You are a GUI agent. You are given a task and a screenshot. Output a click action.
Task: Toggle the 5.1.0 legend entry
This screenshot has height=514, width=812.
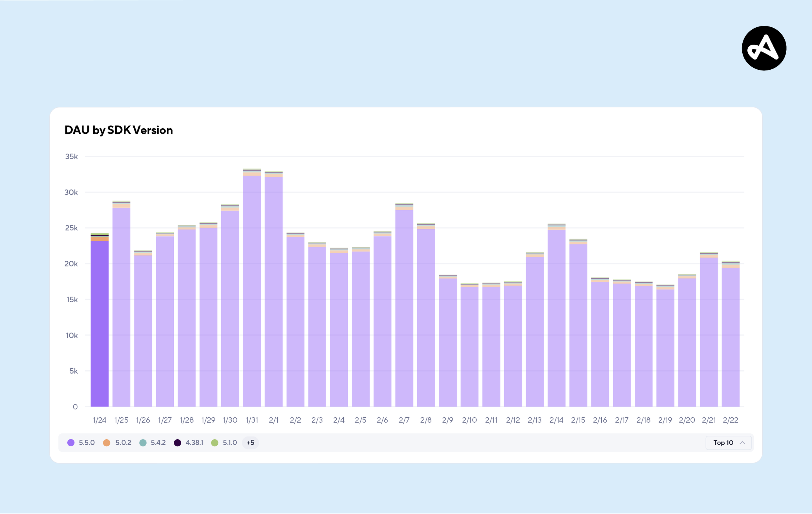point(224,442)
